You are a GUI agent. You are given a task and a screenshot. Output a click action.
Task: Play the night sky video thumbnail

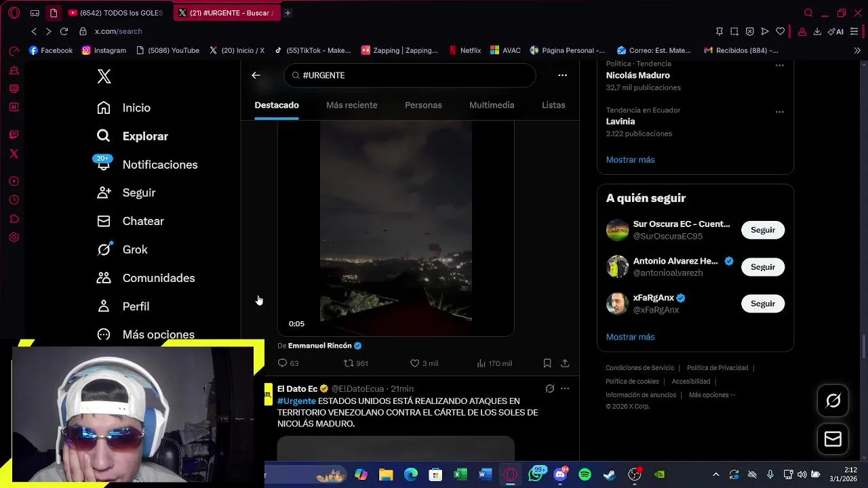coord(396,228)
